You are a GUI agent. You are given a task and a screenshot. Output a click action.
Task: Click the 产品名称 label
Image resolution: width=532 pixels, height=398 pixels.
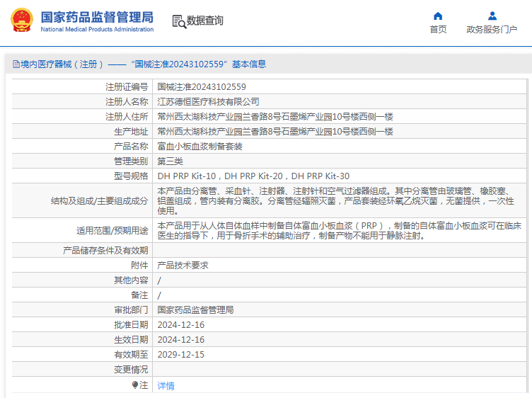(x=131, y=147)
